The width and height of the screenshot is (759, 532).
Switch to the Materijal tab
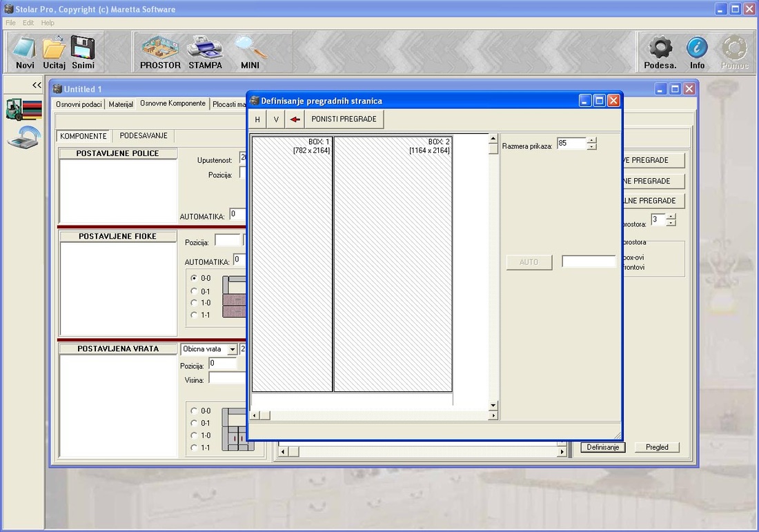[x=121, y=104]
